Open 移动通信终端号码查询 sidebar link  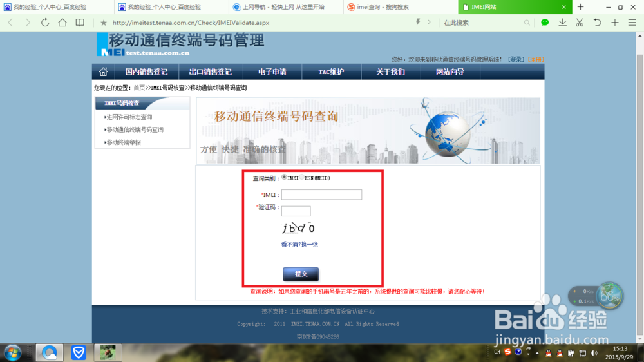pos(134,130)
